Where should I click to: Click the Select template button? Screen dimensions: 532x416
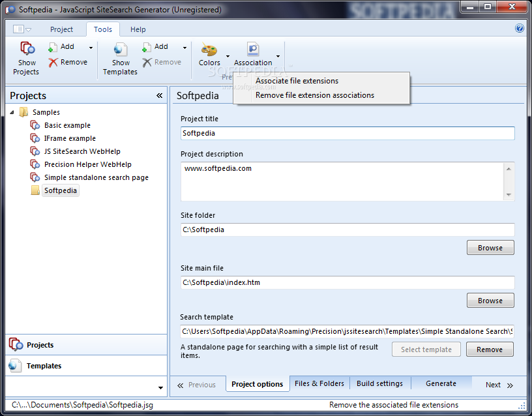click(x=426, y=349)
